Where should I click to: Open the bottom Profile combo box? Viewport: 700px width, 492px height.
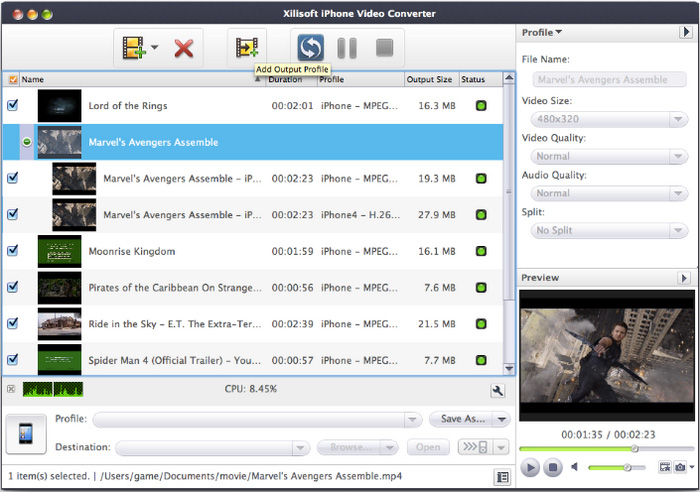point(257,420)
